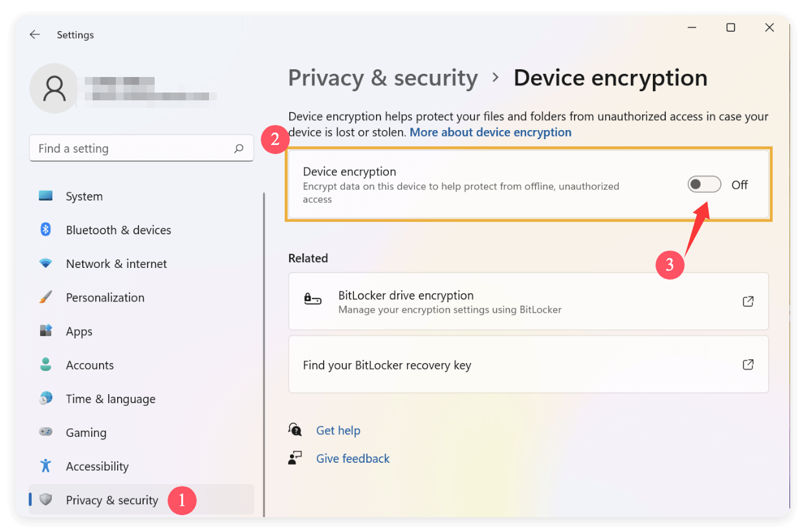Open Bluetooth & devices settings

pos(46,230)
